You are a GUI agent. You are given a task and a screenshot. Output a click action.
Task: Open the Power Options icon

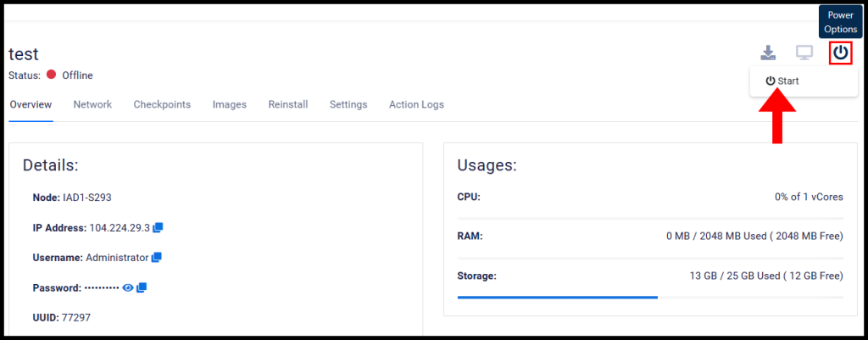pos(840,53)
